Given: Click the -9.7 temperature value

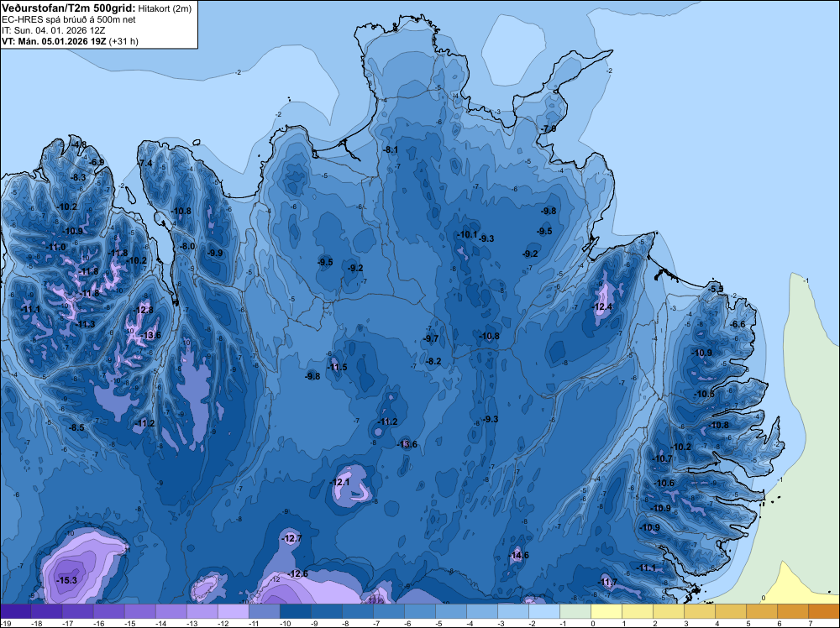Looking at the screenshot, I should (431, 338).
